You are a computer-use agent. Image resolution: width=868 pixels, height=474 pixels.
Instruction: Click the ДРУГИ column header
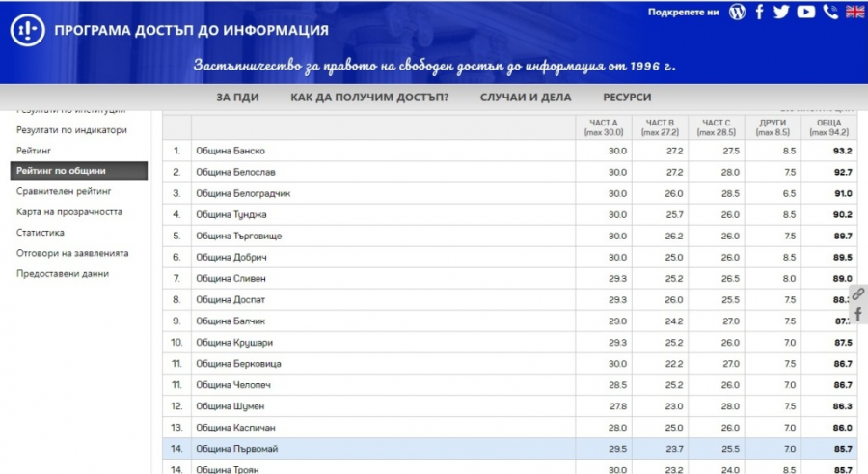point(773,127)
